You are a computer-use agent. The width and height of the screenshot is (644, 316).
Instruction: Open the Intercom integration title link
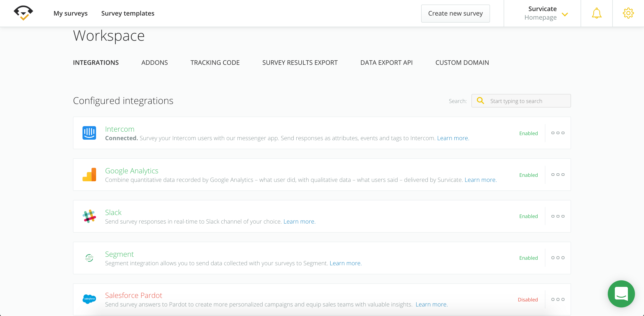[x=120, y=129]
